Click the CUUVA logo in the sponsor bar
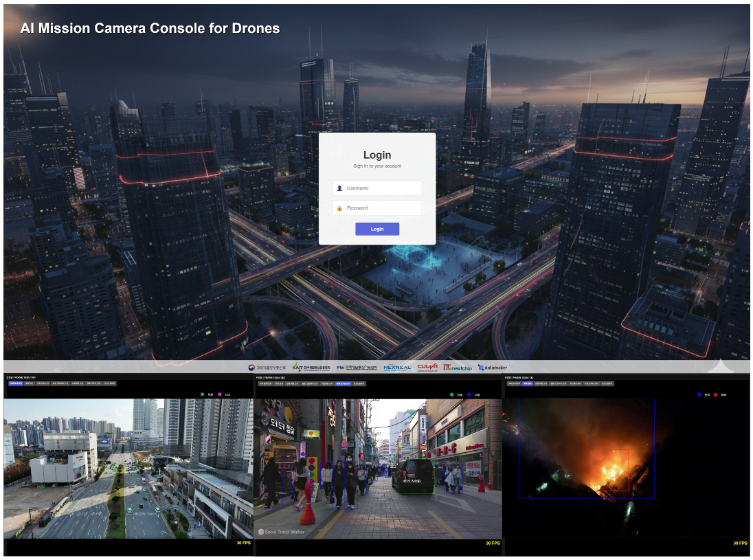This screenshot has width=753, height=560. pyautogui.click(x=427, y=368)
